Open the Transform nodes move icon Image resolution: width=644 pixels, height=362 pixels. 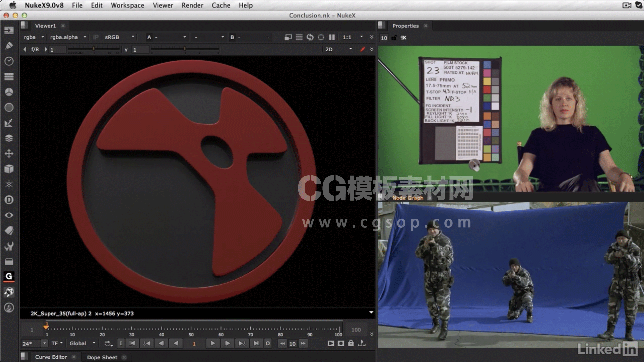pyautogui.click(x=9, y=153)
